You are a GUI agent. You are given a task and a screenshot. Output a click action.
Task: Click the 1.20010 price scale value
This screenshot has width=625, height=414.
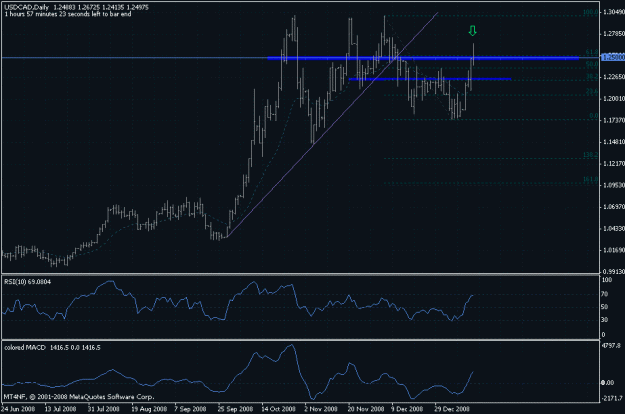click(x=614, y=98)
